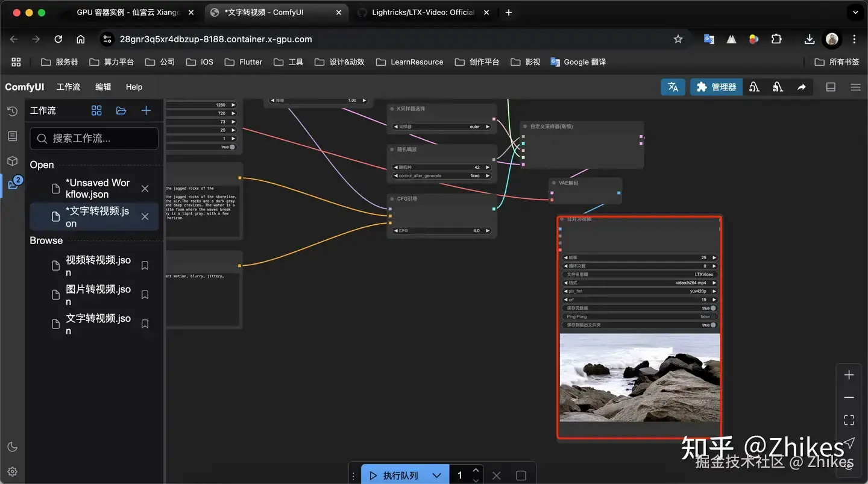Image resolution: width=868 pixels, height=484 pixels.
Task: Open the queue history sidebar icon
Action: [12, 111]
